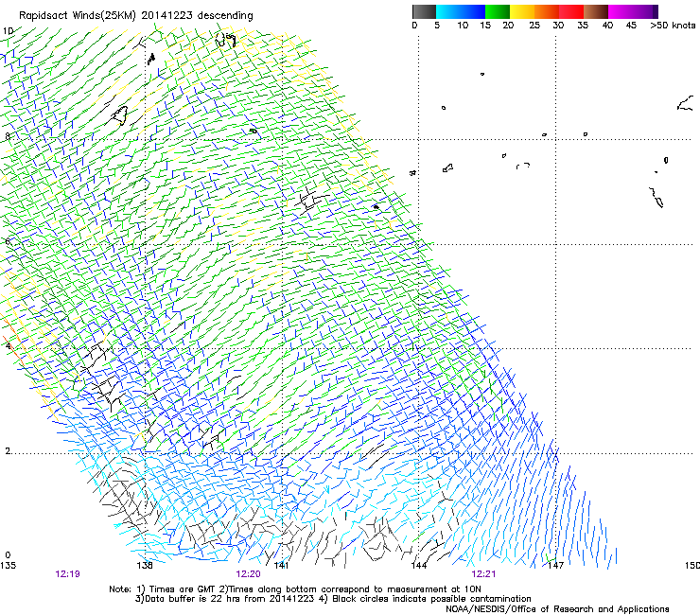The height and width of the screenshot is (615, 700).
Task: Click the '12:21' measurement time label
Action: tap(483, 574)
